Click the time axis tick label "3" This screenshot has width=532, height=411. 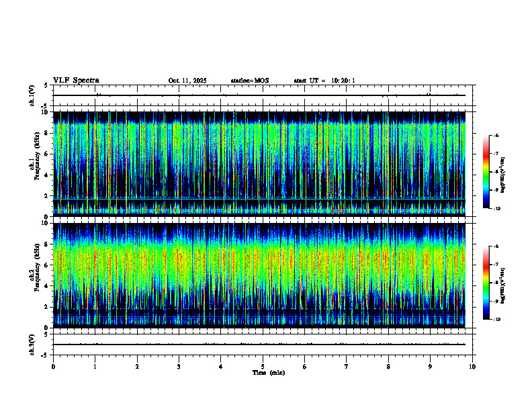pos(179,367)
